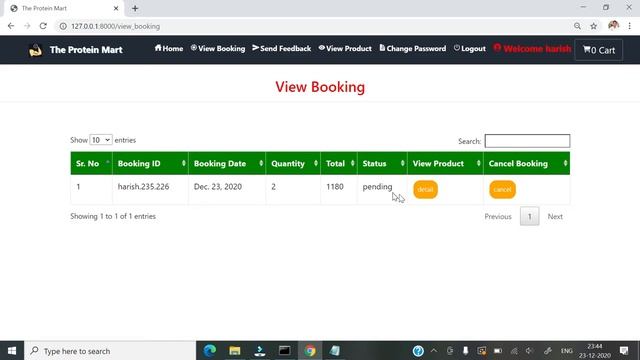Screen dimensions: 640x360
Task: Open network tray icon
Action: 514,351
